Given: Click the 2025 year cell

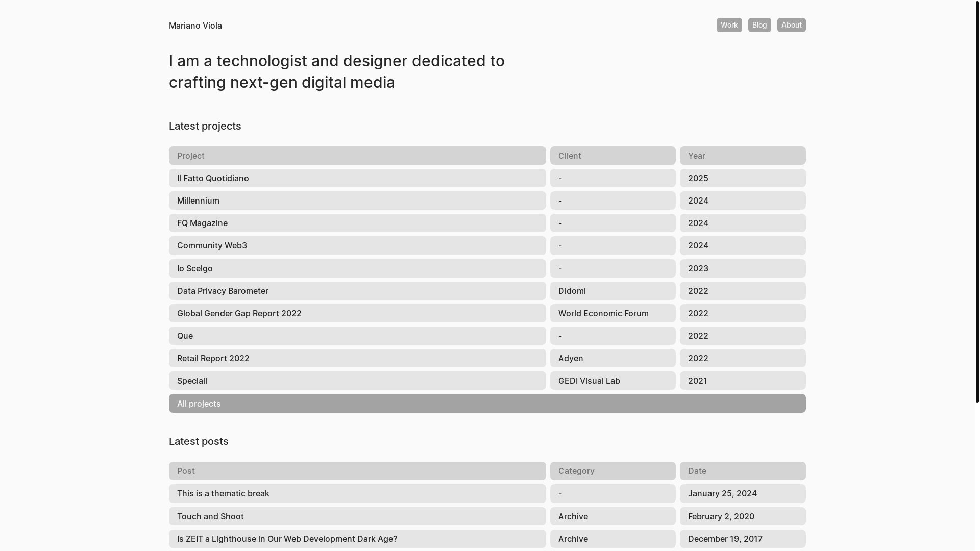Looking at the screenshot, I should (x=743, y=178).
